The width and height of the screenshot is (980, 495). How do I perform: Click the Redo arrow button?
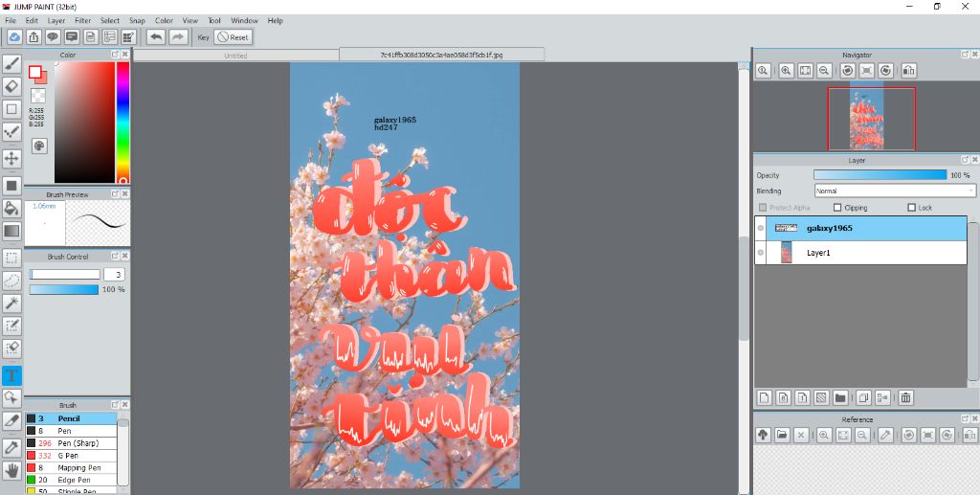tap(178, 37)
